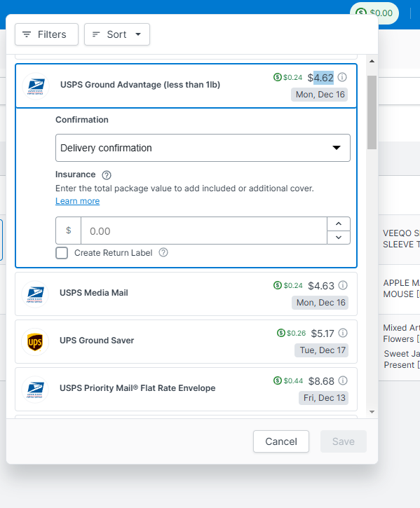Show info icon for $8.68 rate
Viewport: 420px width, 508px height.
click(343, 380)
